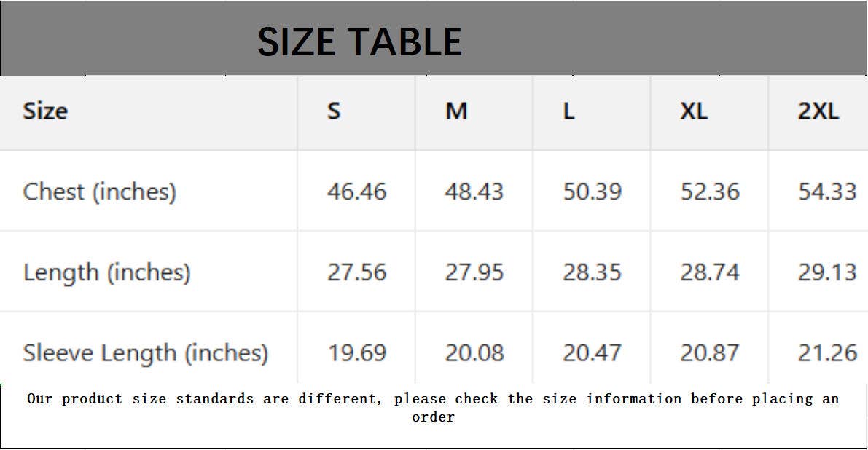Select the 2XL size column header

point(818,111)
